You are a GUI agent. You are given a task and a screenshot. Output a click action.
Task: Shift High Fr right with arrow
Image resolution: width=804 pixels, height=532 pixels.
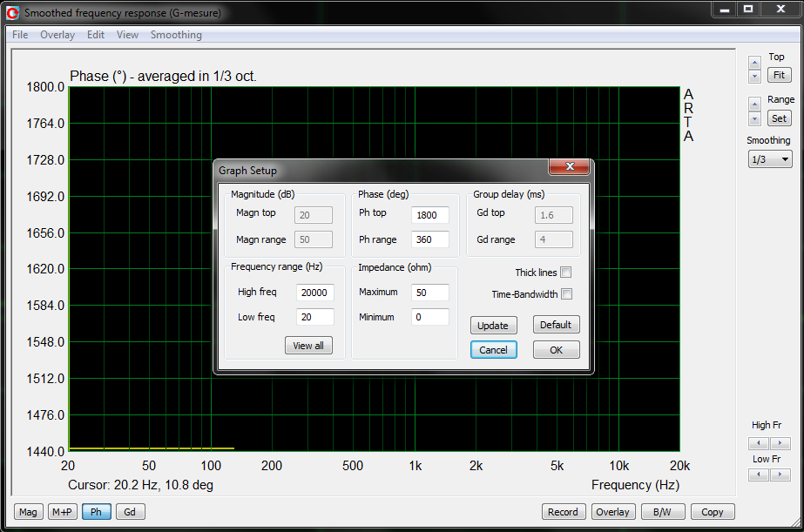[780, 443]
